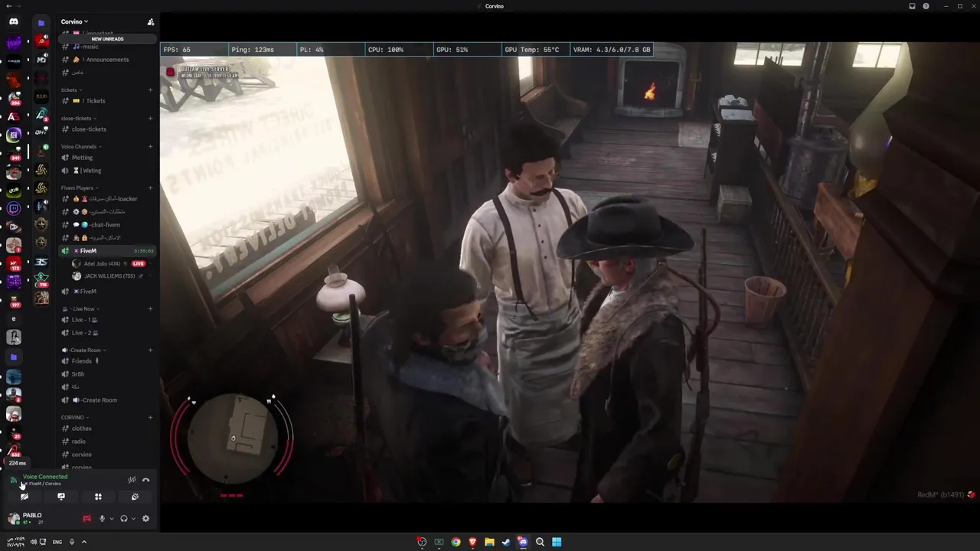Add channel to Voice Channels category
This screenshot has height=551, width=980.
(150, 146)
